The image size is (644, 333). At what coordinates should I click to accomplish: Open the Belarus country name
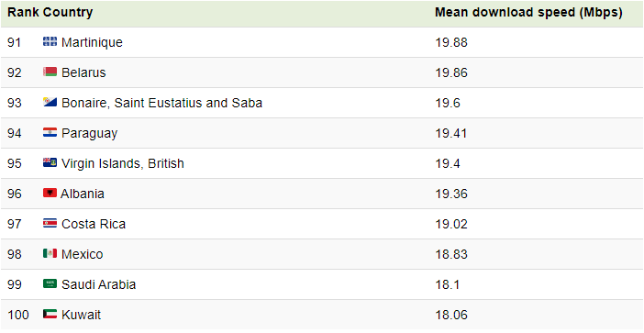(x=83, y=72)
